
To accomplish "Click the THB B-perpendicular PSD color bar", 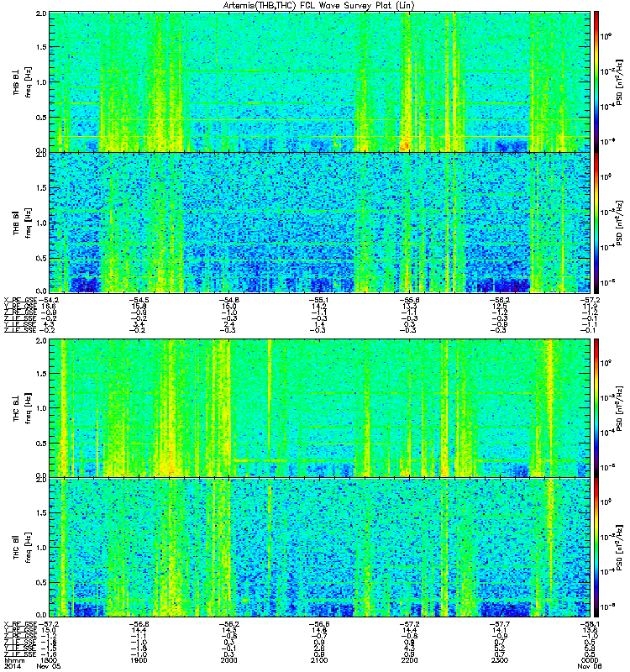I will coord(596,81).
